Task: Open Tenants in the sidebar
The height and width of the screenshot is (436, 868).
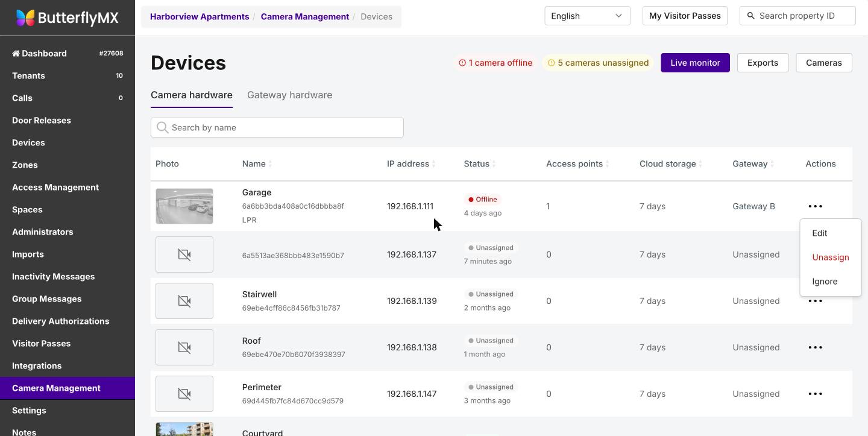Action: 68,75
